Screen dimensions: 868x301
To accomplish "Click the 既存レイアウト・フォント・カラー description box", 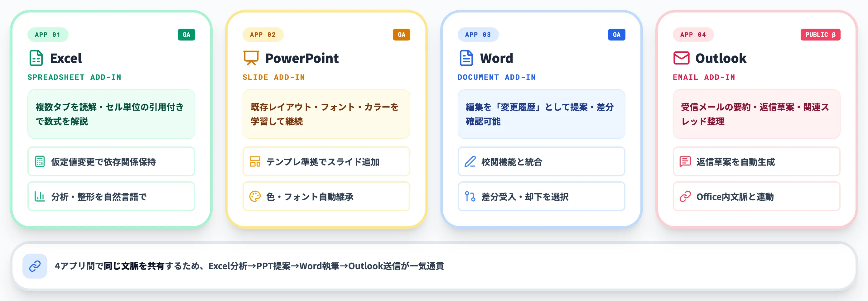I will click(x=326, y=114).
